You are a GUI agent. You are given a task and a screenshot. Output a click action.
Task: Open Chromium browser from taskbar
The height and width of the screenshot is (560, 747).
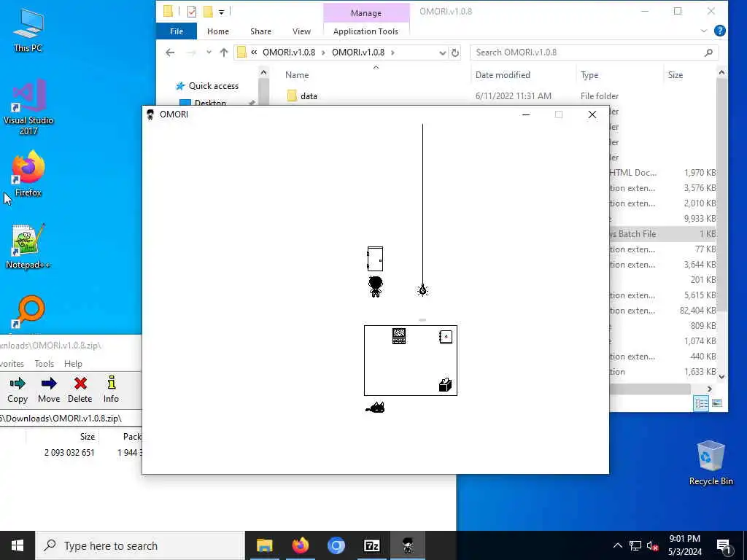[336, 545]
